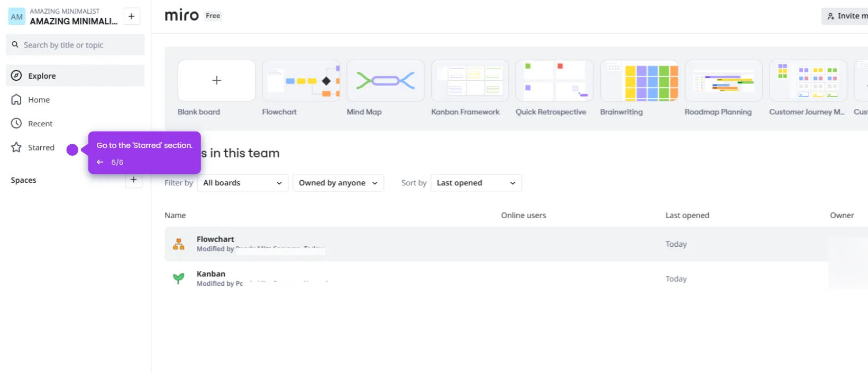
Task: Open the Last opened sort dropdown
Action: [x=476, y=183]
